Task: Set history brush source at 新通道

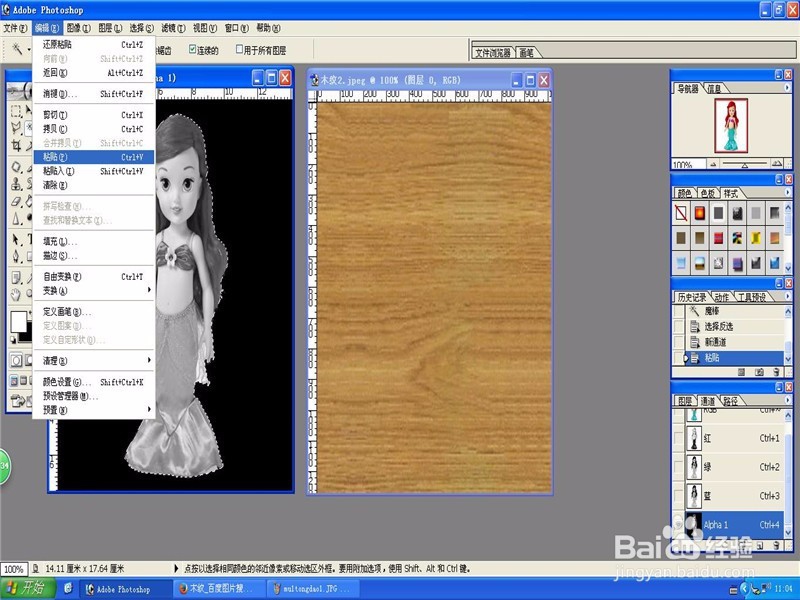Action: click(679, 342)
